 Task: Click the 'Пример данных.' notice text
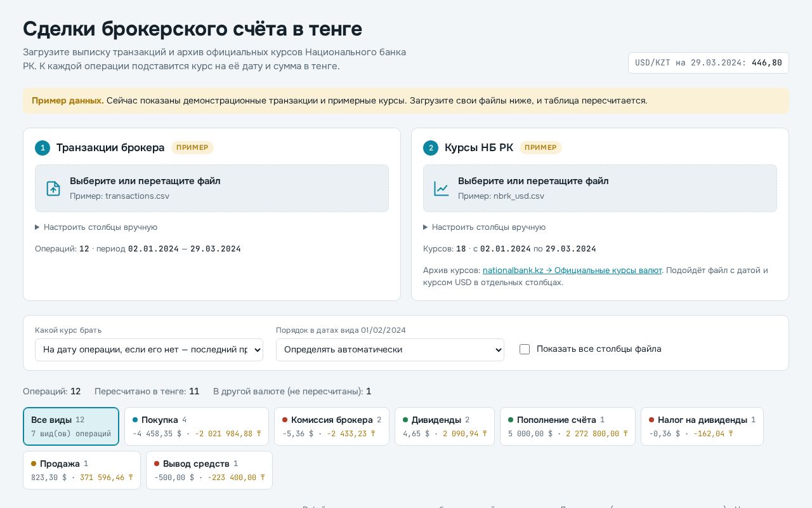(x=68, y=101)
